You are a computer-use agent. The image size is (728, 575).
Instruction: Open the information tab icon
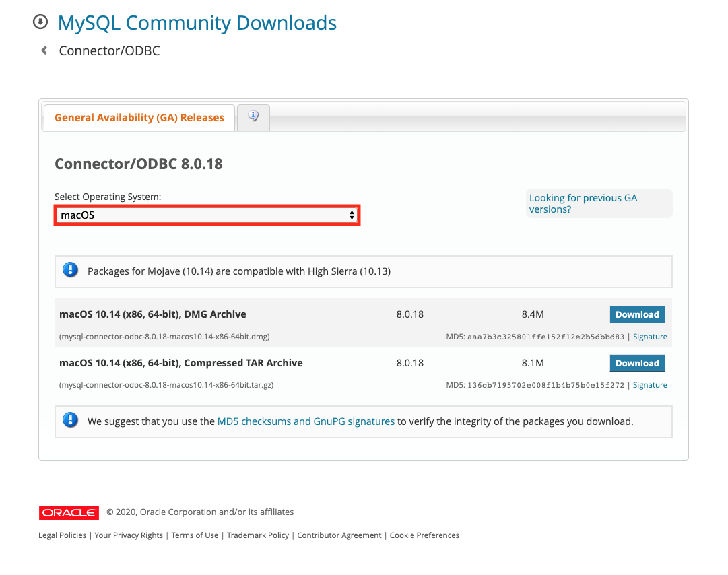[253, 116]
